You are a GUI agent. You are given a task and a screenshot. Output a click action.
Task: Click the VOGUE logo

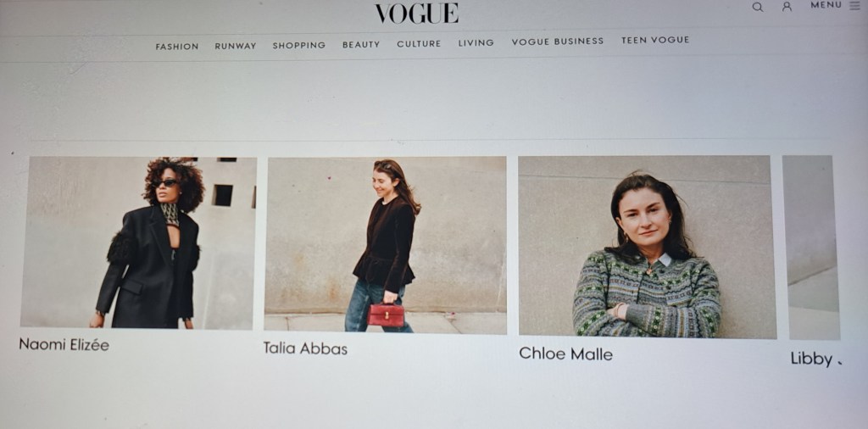pyautogui.click(x=417, y=14)
